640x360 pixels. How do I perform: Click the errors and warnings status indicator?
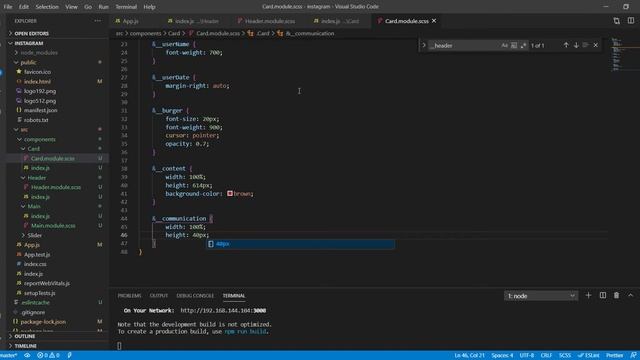click(x=48, y=356)
